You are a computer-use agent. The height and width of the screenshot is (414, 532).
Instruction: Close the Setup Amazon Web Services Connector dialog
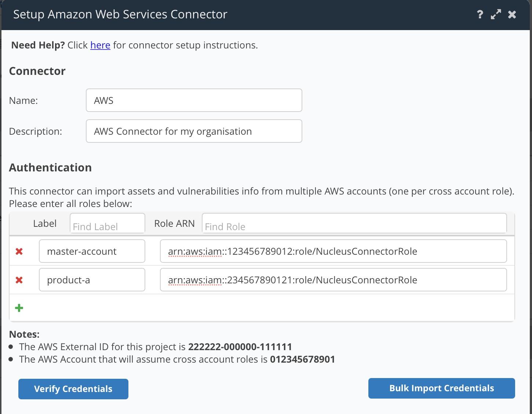[512, 14]
